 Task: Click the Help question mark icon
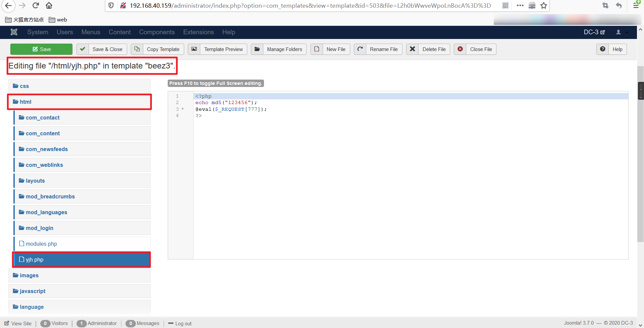click(x=603, y=49)
